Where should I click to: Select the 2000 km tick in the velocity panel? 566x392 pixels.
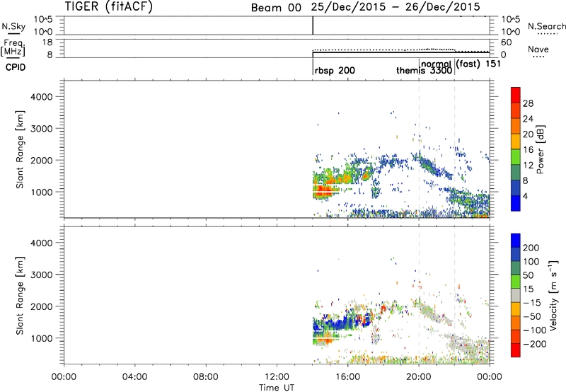pos(42,306)
